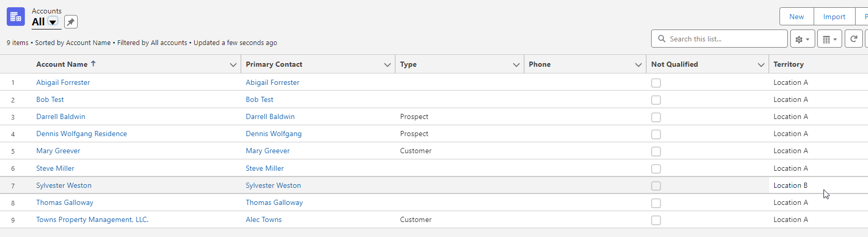Expand the Account Name column menu
Viewport: 868px width, 237px height.
233,65
